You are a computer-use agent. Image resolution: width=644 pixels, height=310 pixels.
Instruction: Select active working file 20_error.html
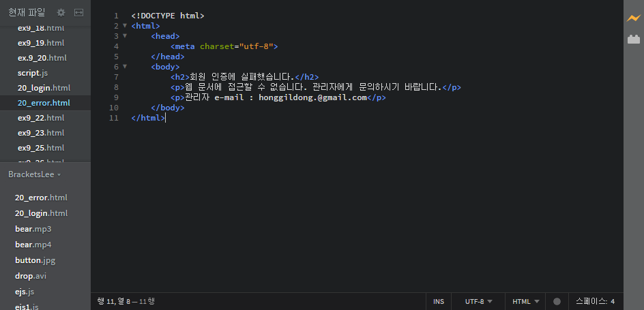tap(45, 102)
